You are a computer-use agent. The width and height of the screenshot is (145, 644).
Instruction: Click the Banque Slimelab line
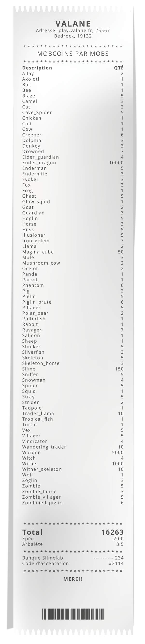tap(73, 558)
